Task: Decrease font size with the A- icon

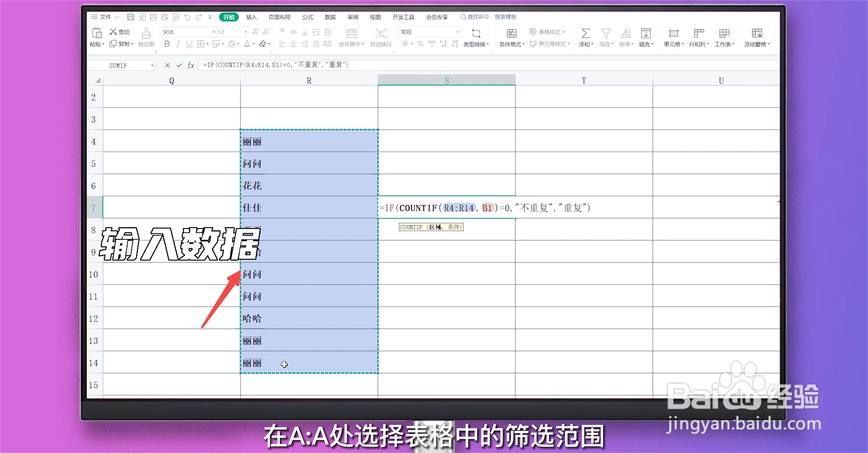Action: point(266,32)
